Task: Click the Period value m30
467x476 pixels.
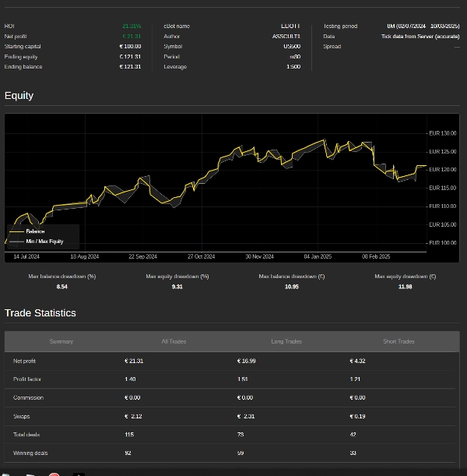Action: coord(295,57)
